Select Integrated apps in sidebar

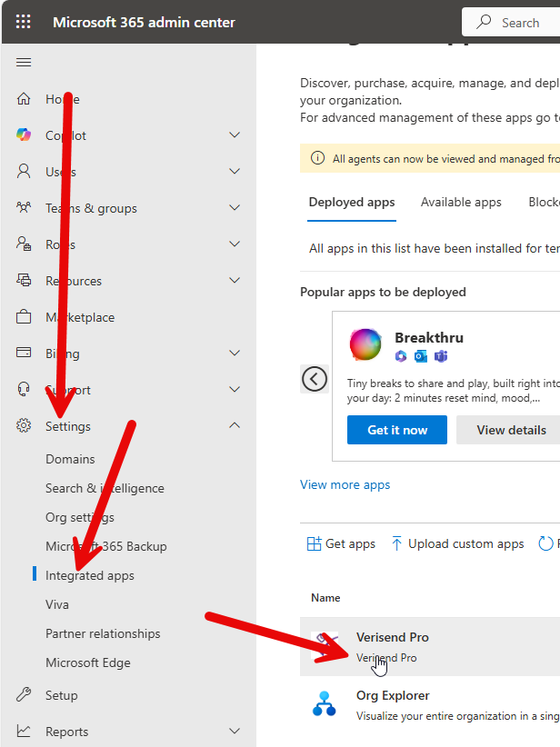tap(90, 575)
